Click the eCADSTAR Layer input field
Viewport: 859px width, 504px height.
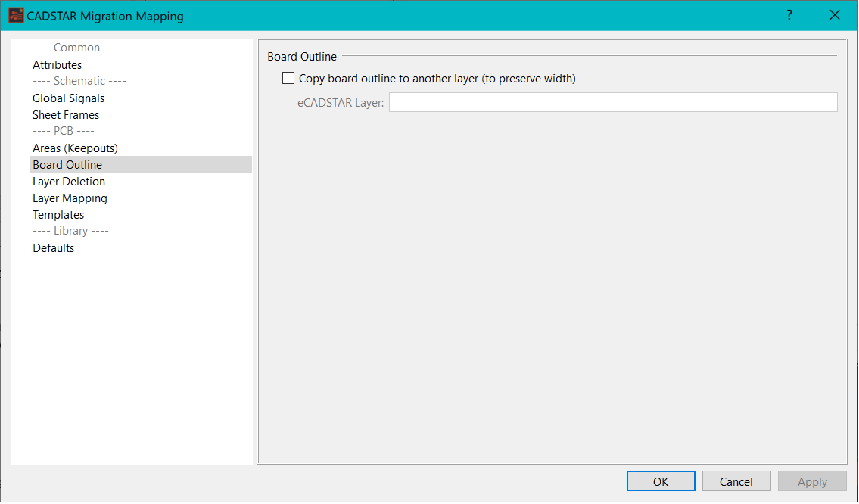(x=613, y=102)
